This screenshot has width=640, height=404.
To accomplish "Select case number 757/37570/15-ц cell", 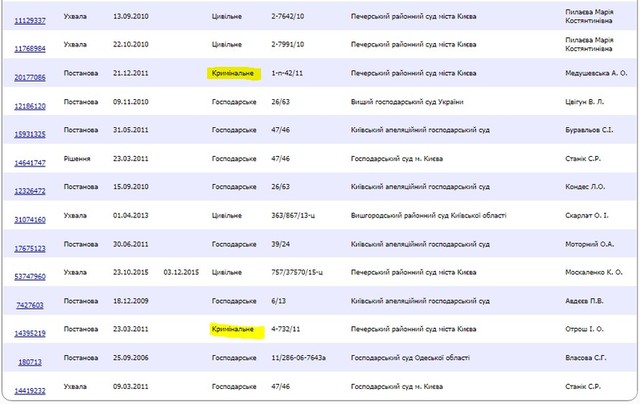I will point(300,272).
